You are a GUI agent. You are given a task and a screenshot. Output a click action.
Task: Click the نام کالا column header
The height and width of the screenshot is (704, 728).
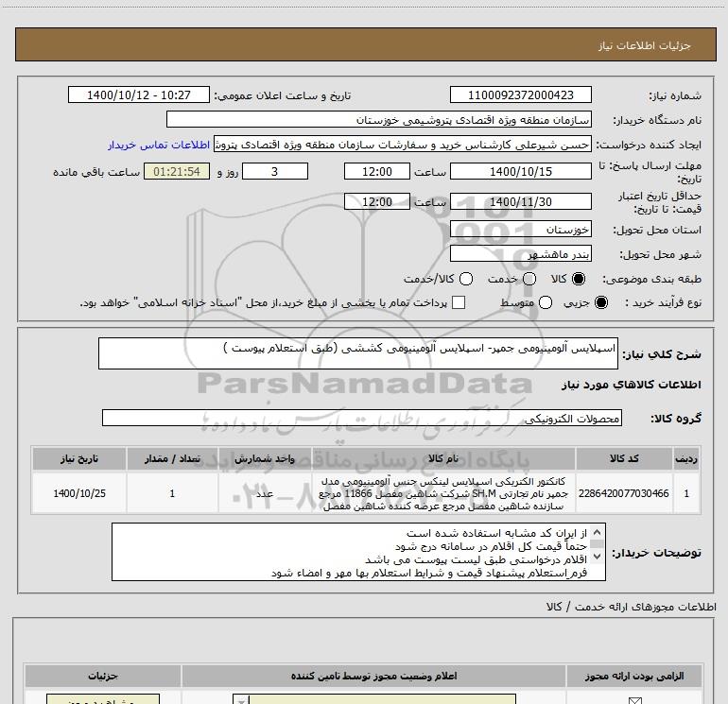tap(442, 459)
